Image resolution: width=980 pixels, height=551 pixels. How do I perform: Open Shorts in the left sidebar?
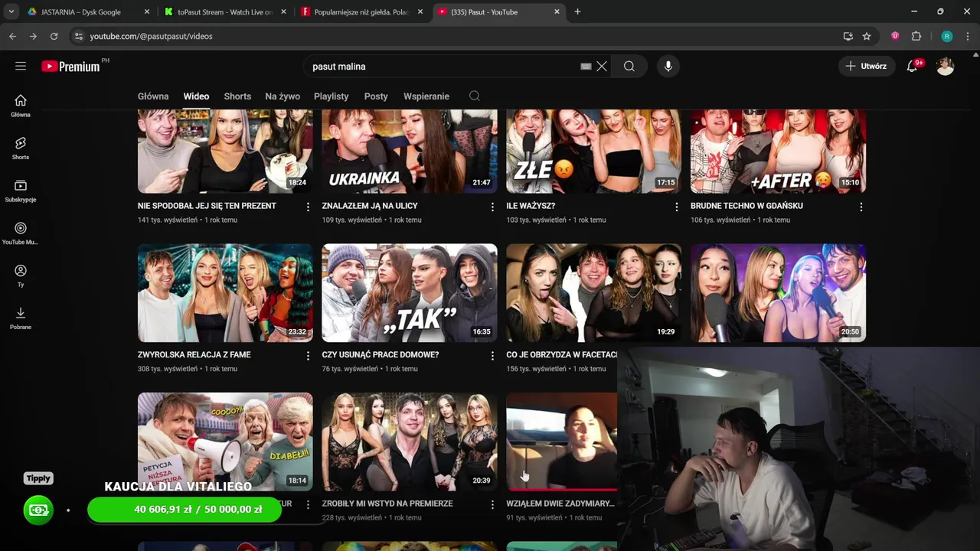pyautogui.click(x=21, y=148)
